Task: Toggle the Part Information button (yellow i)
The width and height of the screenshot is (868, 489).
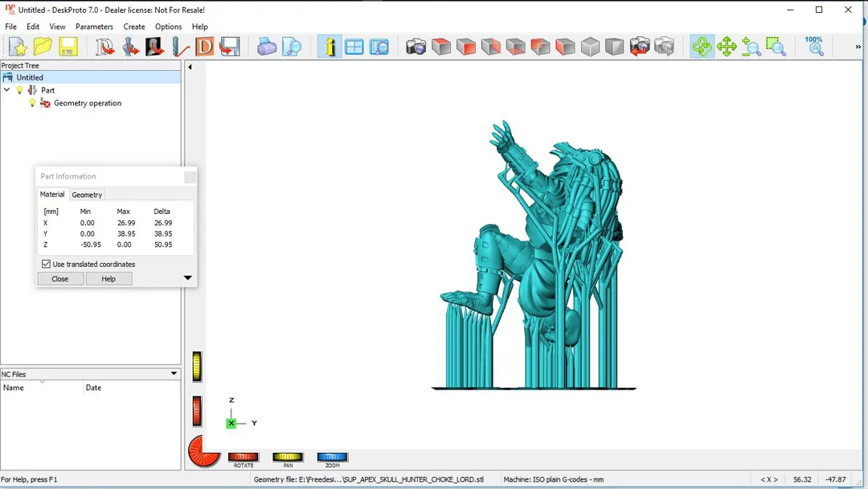Action: click(330, 47)
